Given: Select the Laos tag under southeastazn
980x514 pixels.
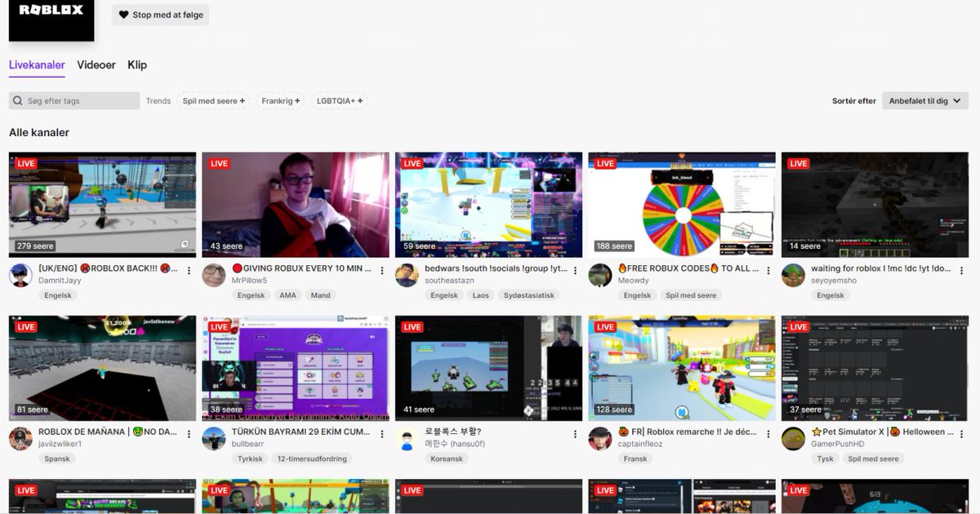Looking at the screenshot, I should [x=481, y=295].
